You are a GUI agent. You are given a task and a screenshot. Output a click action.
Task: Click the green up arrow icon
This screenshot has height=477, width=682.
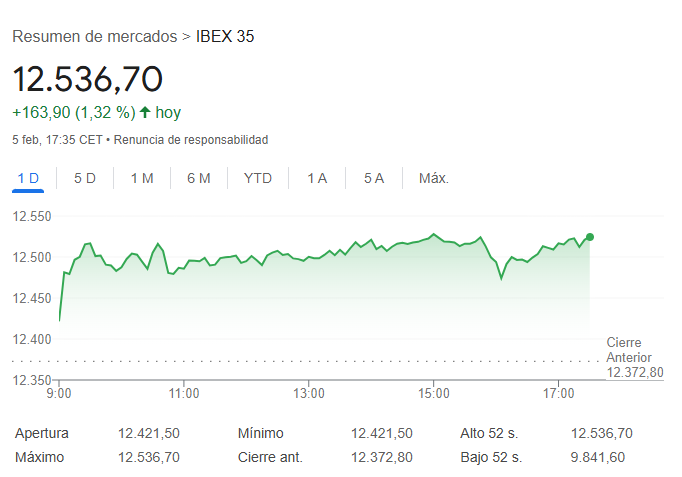(x=144, y=112)
